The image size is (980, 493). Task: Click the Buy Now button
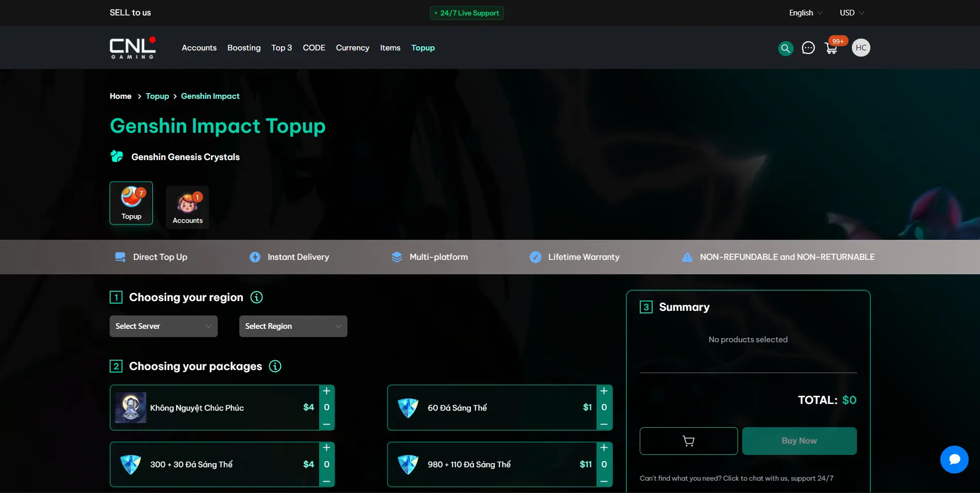tap(799, 441)
